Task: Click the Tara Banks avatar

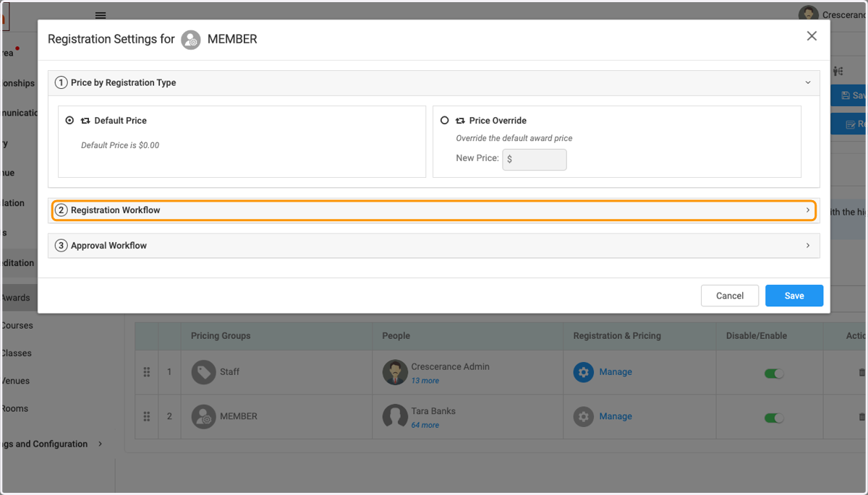Action: (x=395, y=417)
